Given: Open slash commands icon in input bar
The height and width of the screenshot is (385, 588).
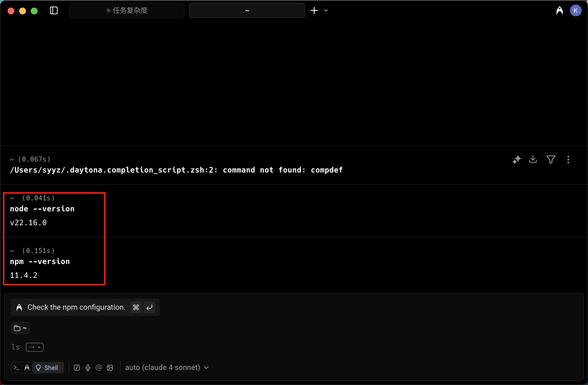Looking at the screenshot, I should point(77,368).
